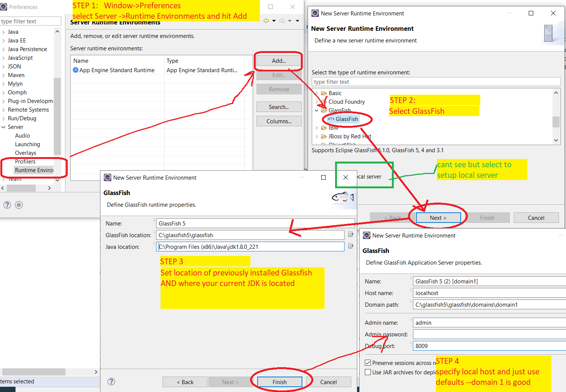Browse for GlassFish location folder
566x392 pixels.
click(351, 235)
